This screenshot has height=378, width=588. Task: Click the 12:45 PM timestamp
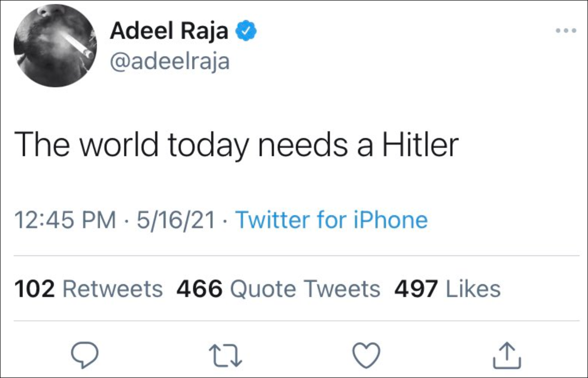[66, 220]
